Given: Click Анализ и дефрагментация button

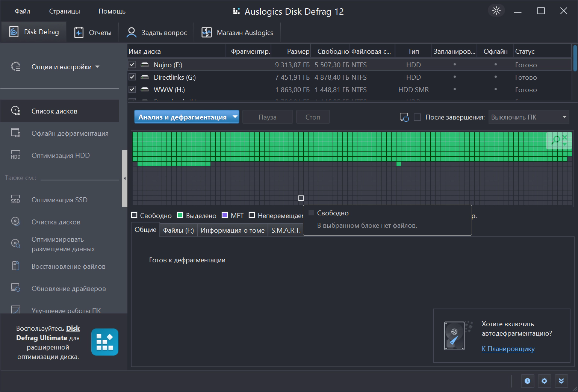Looking at the screenshot, I should (183, 117).
